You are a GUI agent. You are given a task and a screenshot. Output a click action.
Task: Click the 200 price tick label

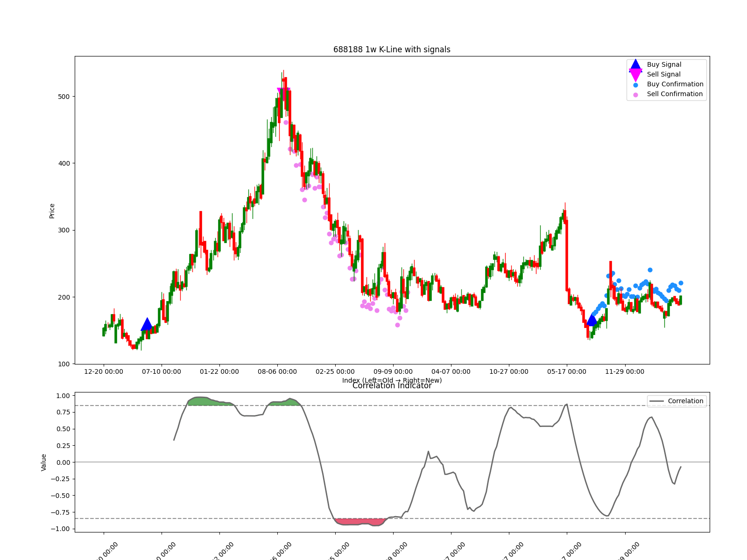64,297
